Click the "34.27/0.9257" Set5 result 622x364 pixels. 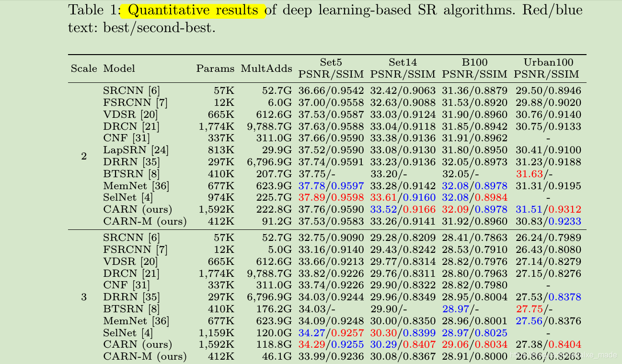[331, 333]
